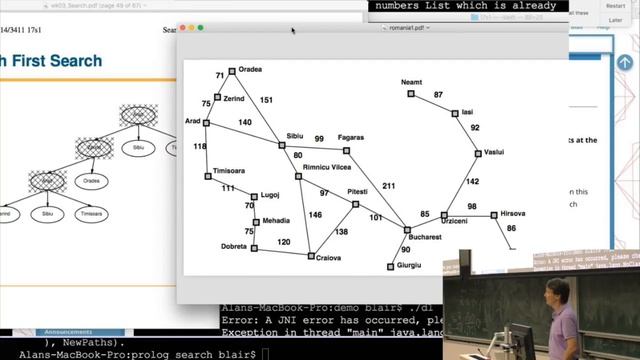Click the Arad node square
The image size is (640, 360).
point(207,123)
